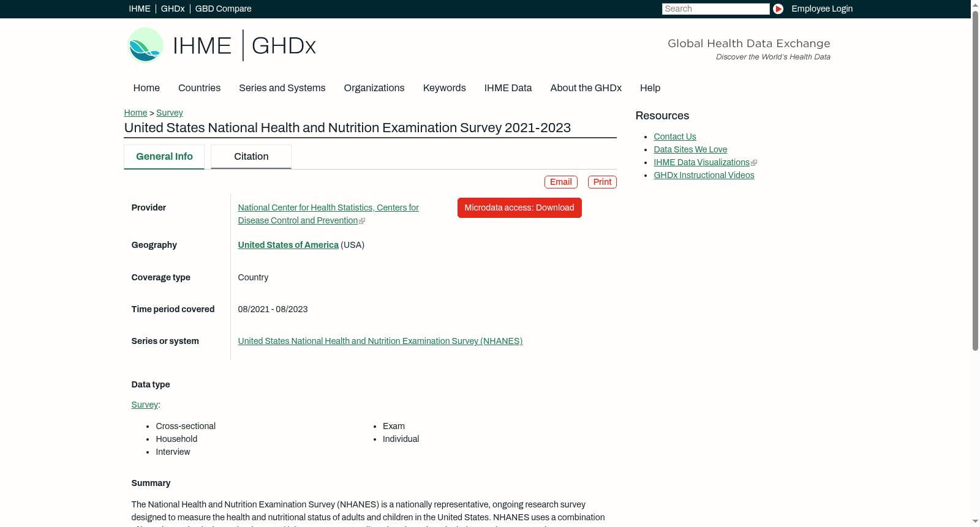
Task: Click the scrollbar up arrow
Action: [975, 4]
